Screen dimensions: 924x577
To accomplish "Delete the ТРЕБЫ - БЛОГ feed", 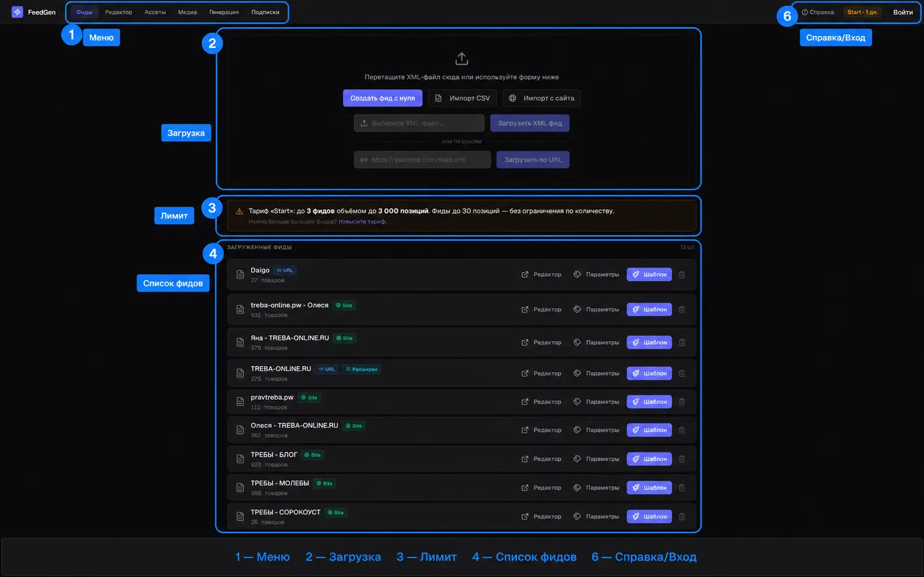I will coord(682,459).
